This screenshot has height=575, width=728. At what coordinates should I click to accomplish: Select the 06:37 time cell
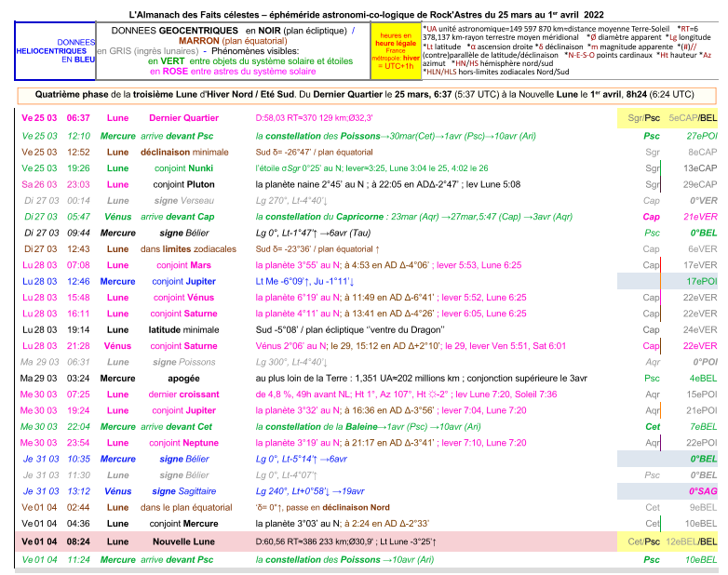(78, 118)
